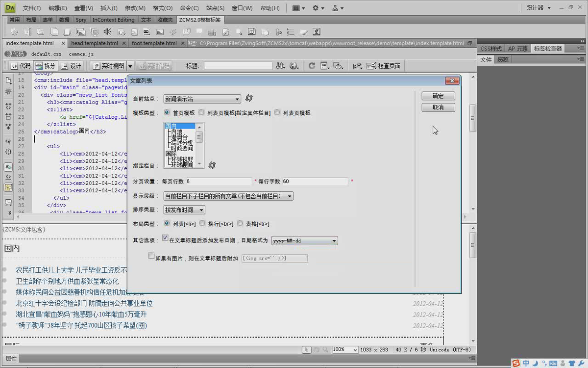
Task: Select the 换行<br> layout radio button
Action: [x=202, y=223]
